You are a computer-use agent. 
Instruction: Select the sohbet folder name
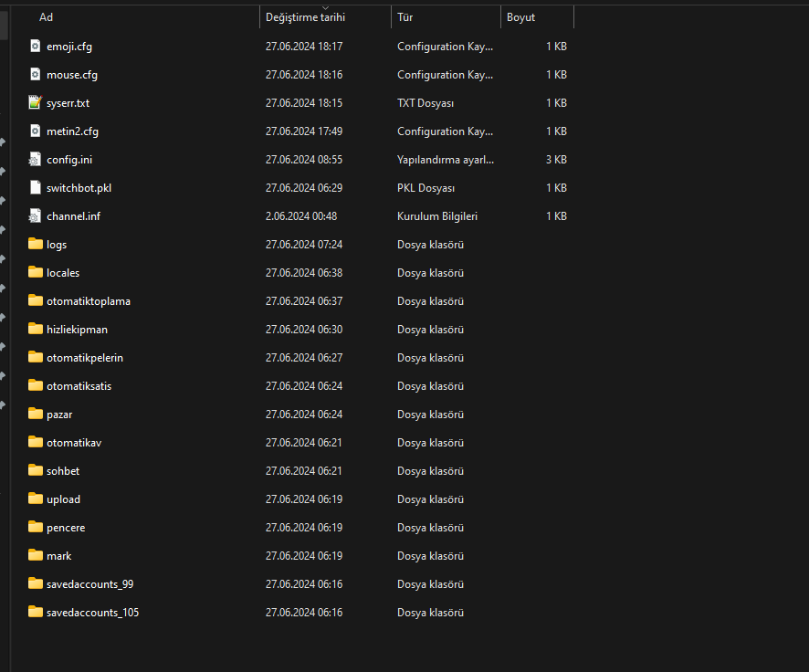pyautogui.click(x=63, y=471)
